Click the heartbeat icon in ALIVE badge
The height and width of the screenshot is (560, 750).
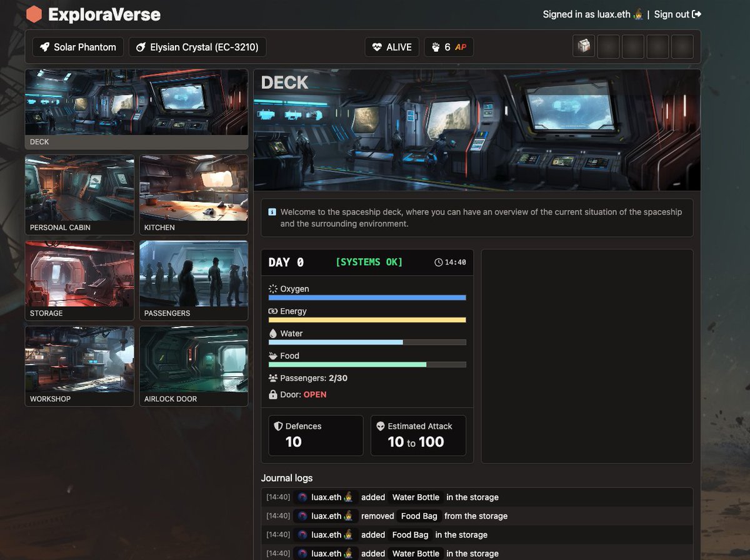pyautogui.click(x=377, y=47)
